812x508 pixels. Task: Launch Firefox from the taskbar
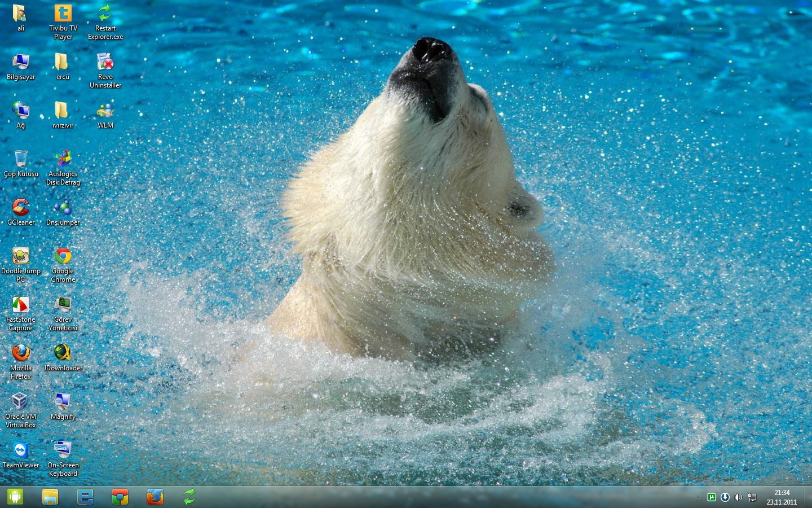[x=155, y=497]
